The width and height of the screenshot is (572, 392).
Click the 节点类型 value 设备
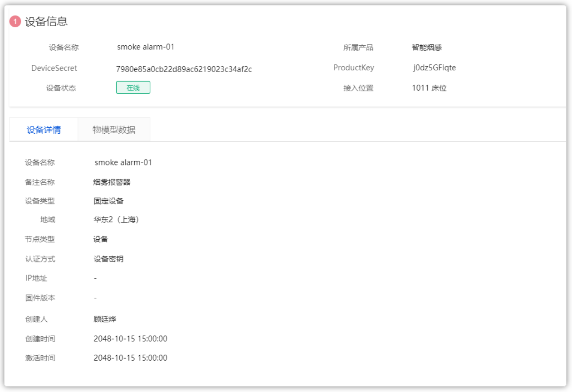pos(101,239)
